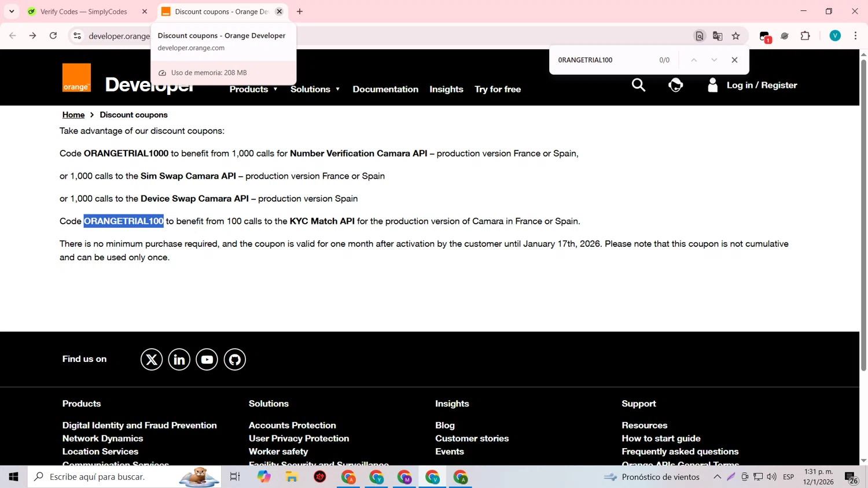This screenshot has height=488, width=868.
Task: Click the Google Translate icon
Action: [718, 36]
